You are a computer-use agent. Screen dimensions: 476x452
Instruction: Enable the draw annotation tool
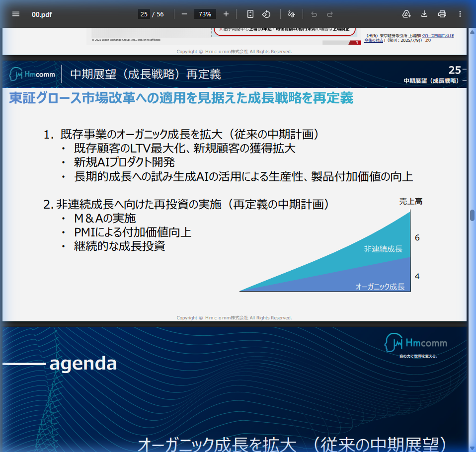coord(291,14)
